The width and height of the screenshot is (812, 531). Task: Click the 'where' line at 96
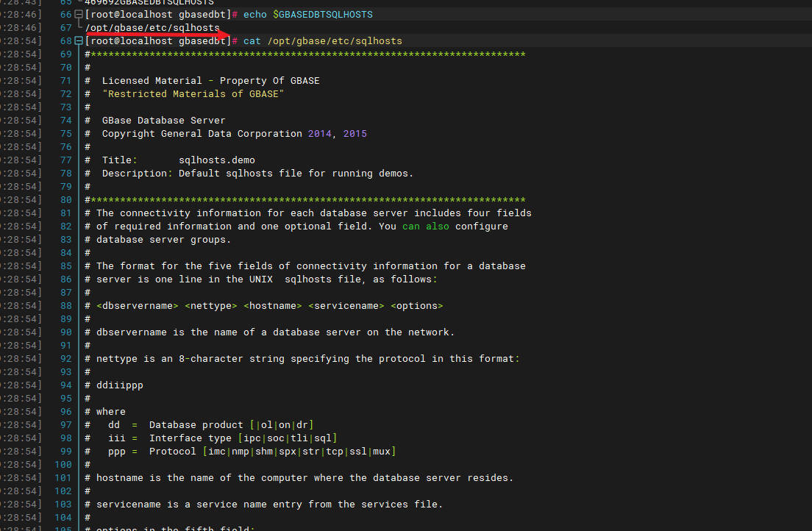click(x=111, y=412)
